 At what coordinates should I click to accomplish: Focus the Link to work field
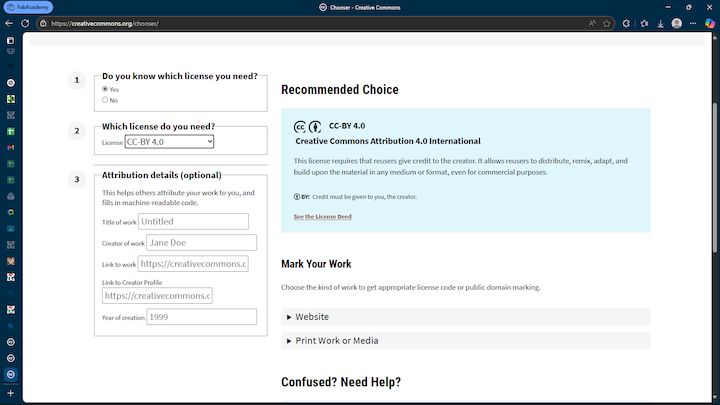pyautogui.click(x=193, y=264)
